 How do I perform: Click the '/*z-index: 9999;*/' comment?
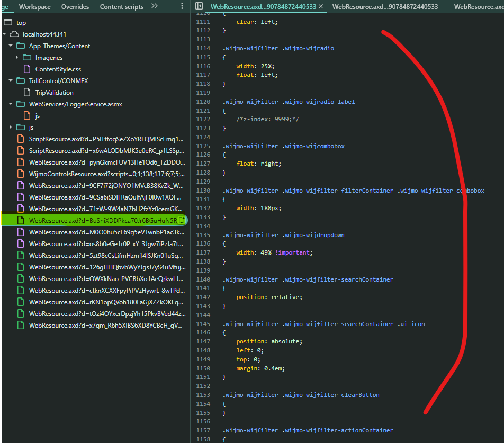click(267, 119)
